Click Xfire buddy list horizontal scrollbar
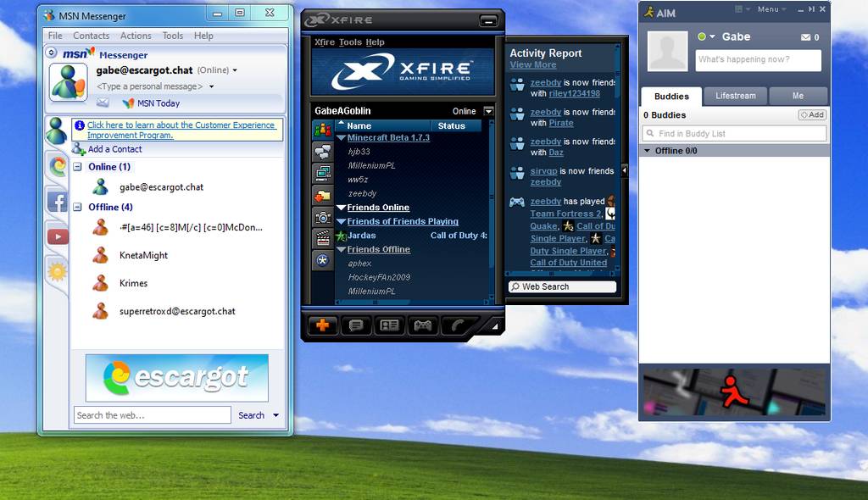868x500 pixels. tap(413, 303)
